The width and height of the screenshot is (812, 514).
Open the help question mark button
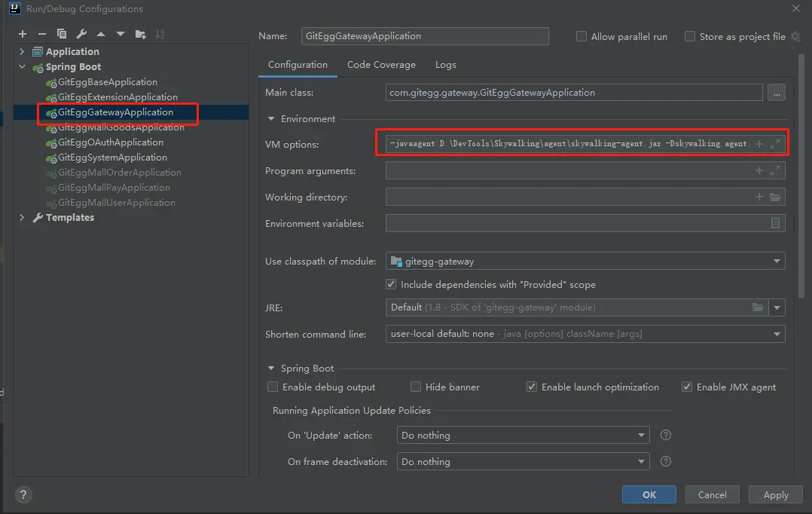pos(24,494)
